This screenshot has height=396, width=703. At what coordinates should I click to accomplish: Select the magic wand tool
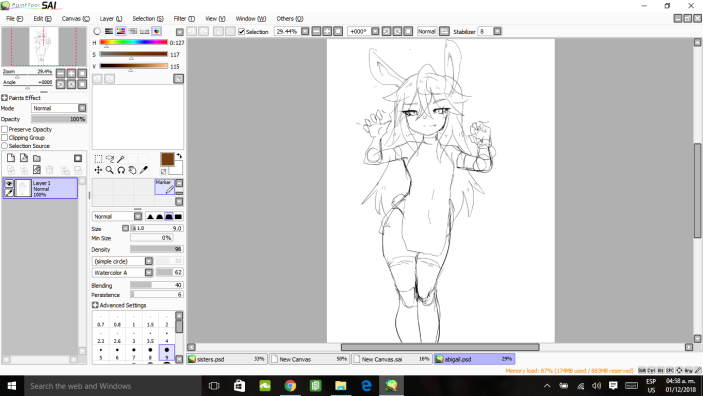pyautogui.click(x=121, y=159)
